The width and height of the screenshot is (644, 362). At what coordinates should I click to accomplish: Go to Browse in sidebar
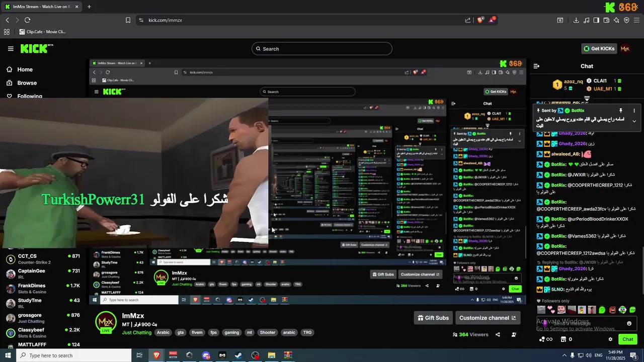(22, 83)
